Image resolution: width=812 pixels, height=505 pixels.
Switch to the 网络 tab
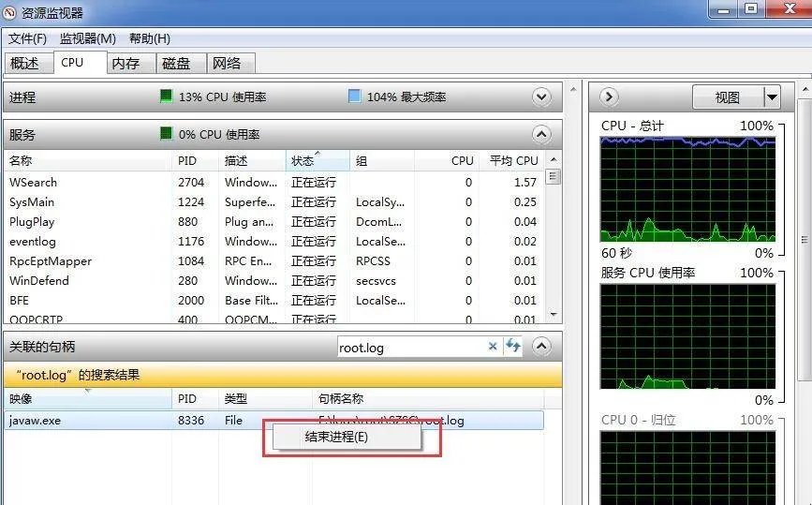tap(227, 63)
